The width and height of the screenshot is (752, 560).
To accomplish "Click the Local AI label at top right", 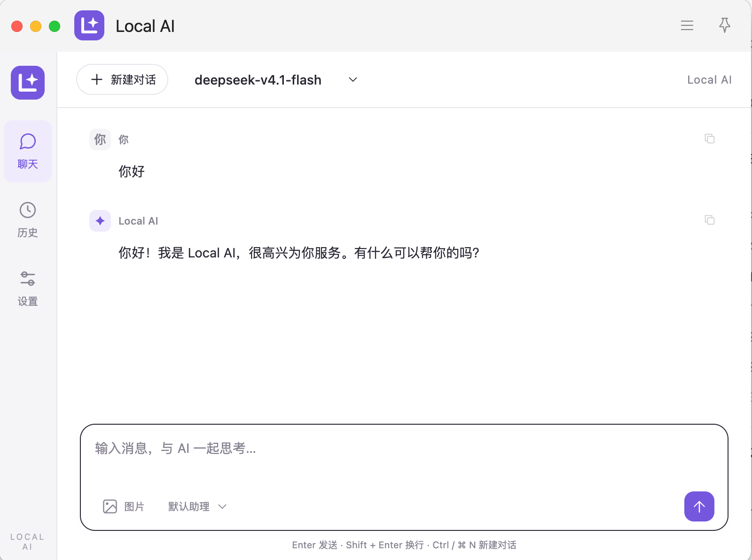I will click(709, 80).
